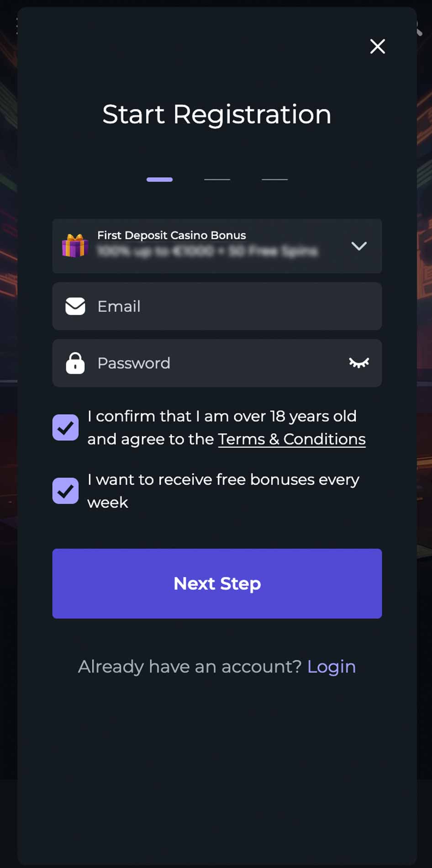Select the second registration step indicator
Image resolution: width=432 pixels, height=868 pixels.
tap(217, 180)
